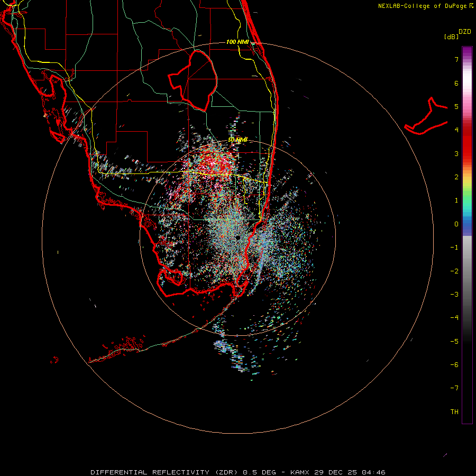Click the purple top segment of the colorbar
The height and width of the screenshot is (476, 476).
[x=467, y=52]
